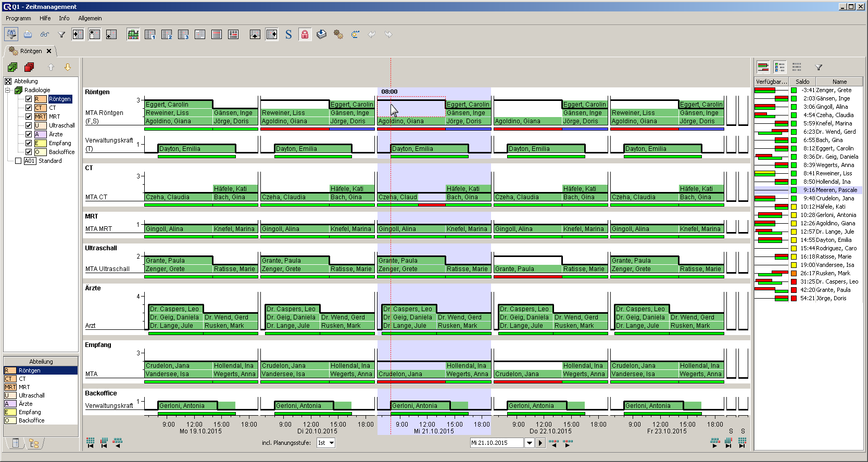Open the date picker dropdown arrow

(530, 443)
